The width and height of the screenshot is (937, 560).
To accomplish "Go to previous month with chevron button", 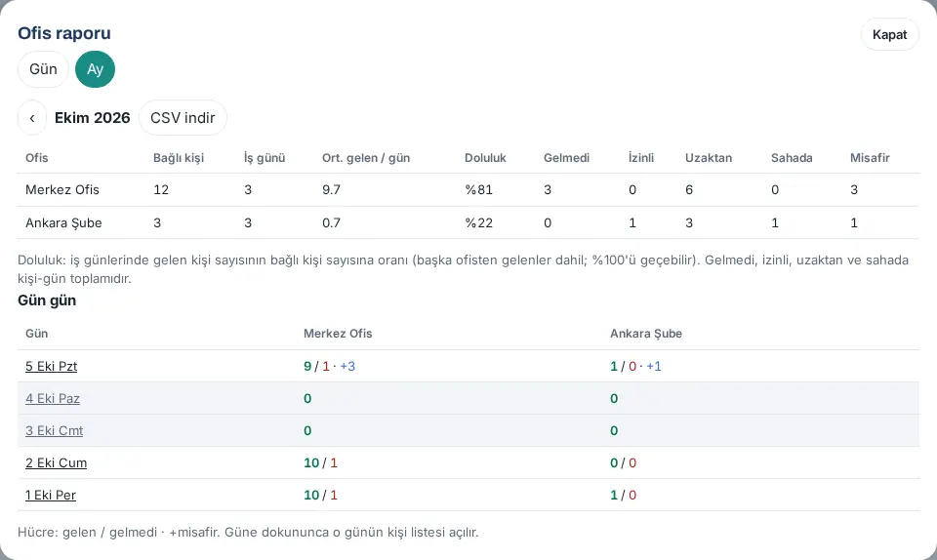I will [x=32, y=118].
